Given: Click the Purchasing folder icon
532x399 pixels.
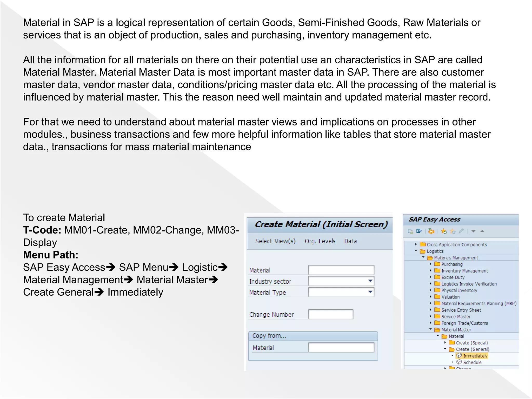Looking at the screenshot, I should (x=437, y=264).
